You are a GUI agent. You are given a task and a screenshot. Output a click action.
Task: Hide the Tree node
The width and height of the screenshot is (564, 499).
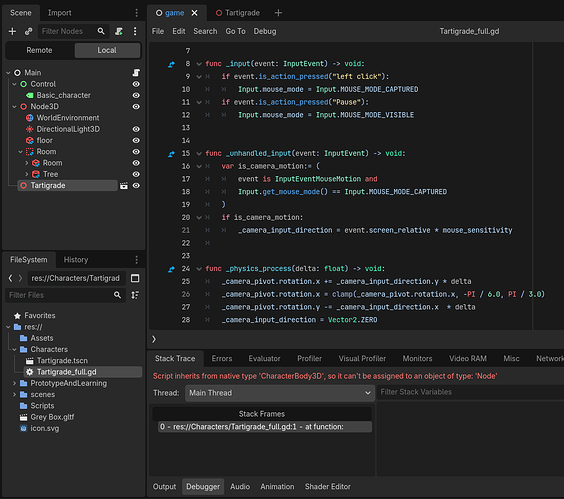tap(136, 174)
